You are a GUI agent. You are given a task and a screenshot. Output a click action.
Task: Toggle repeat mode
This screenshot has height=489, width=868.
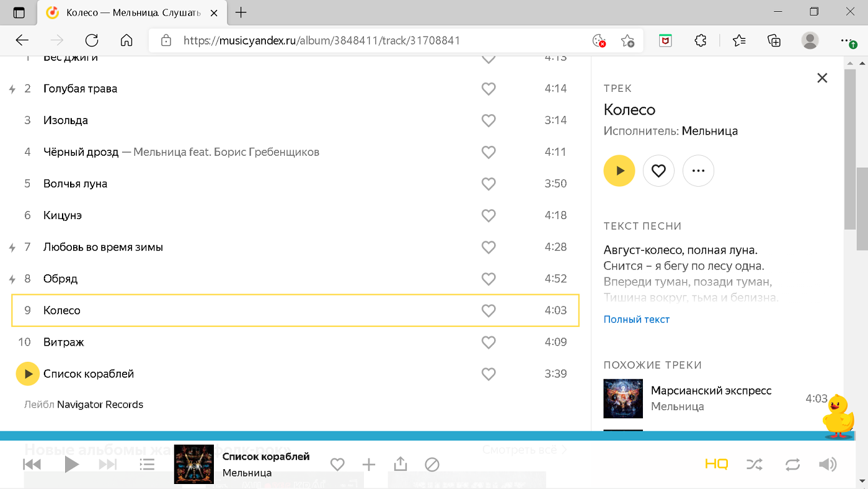coord(792,464)
